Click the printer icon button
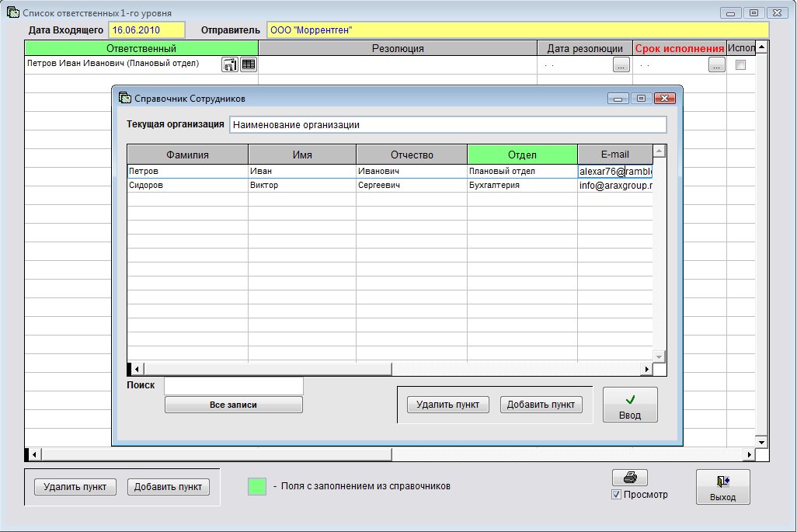Screen dimensions: 797x532 (x=629, y=478)
